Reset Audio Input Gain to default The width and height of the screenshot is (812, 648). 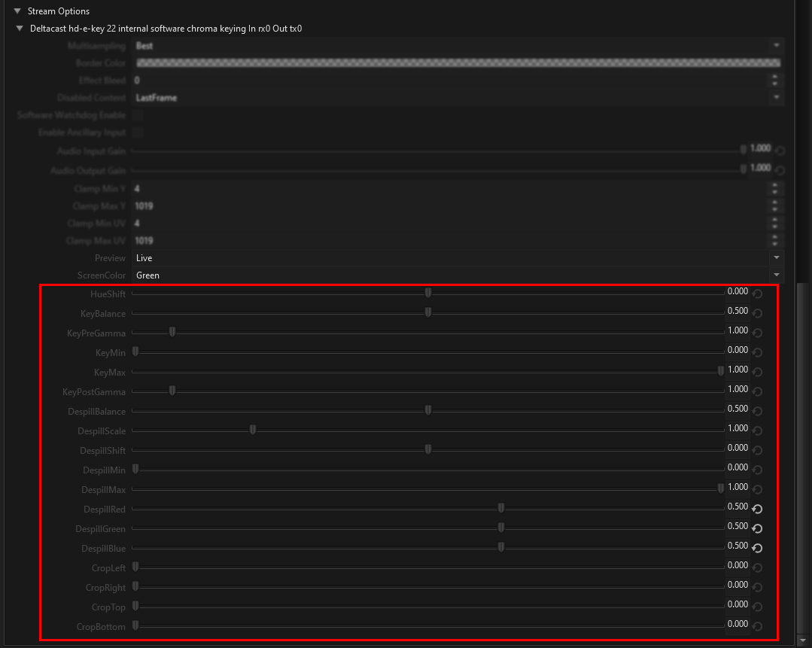(x=780, y=151)
